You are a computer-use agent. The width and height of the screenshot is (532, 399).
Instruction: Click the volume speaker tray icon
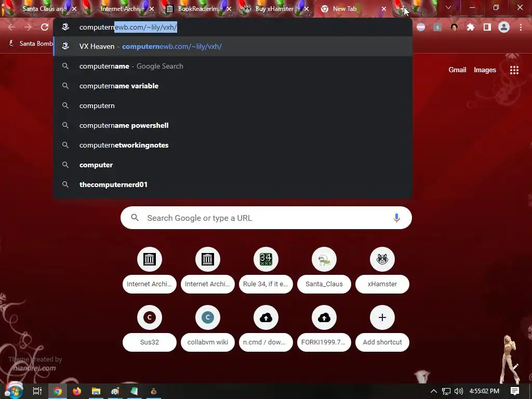click(458, 391)
